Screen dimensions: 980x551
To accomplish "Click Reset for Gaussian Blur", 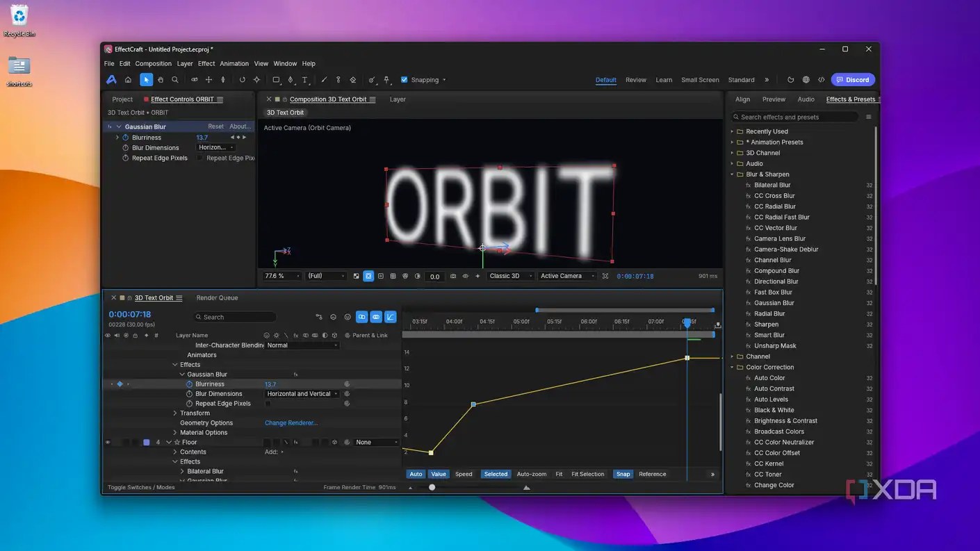I will pyautogui.click(x=216, y=126).
